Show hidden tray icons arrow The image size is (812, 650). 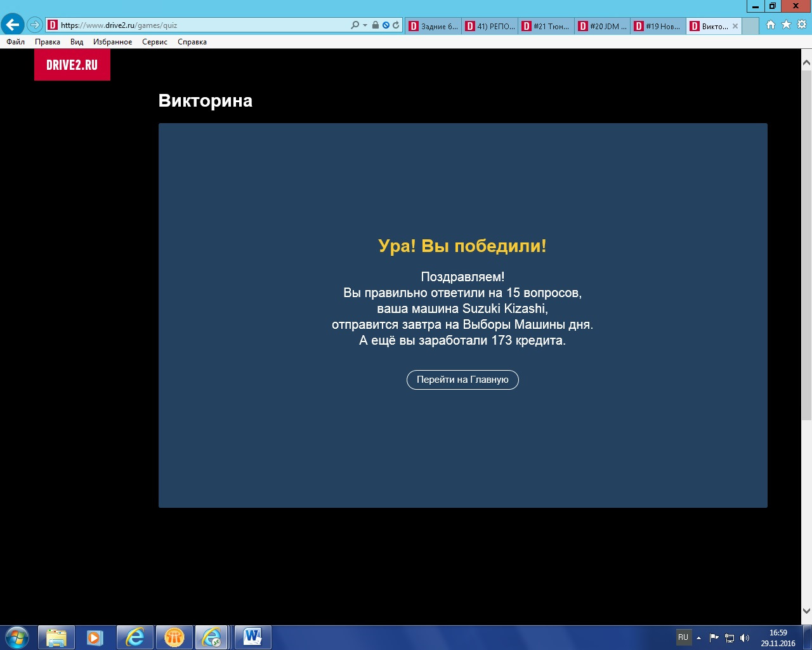click(x=698, y=638)
